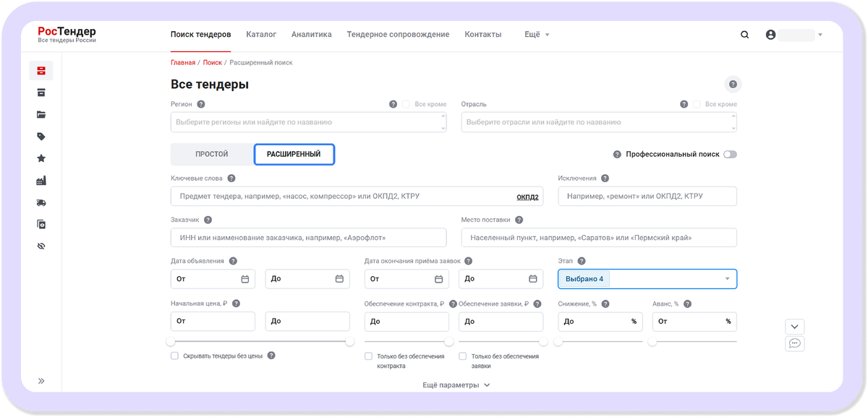Image resolution: width=868 pixels, height=417 pixels.
Task: Click help icon next to Снижение, %
Action: click(605, 304)
